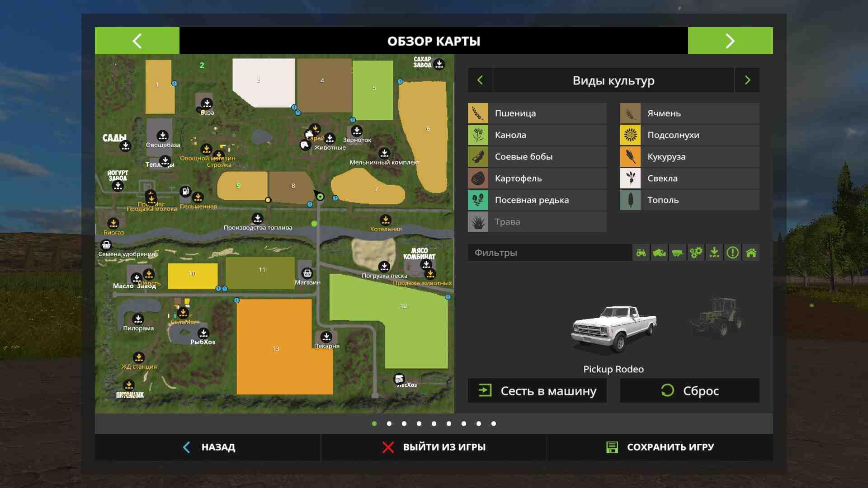This screenshot has height=488, width=868.
Task: Toggle the tractor vehicles filter
Action: coord(641,253)
